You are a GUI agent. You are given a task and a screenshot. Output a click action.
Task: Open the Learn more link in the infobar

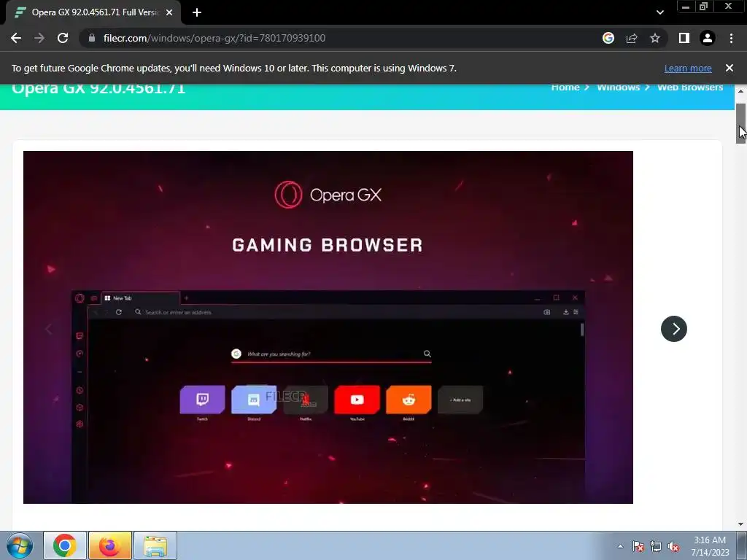point(688,68)
